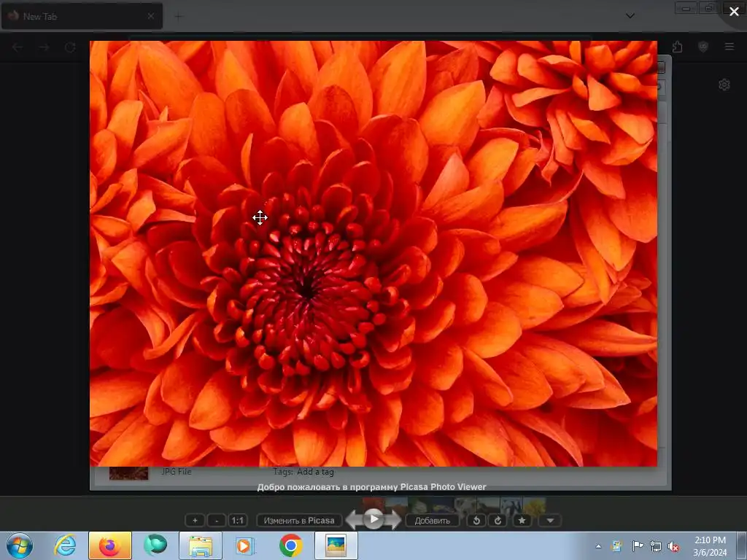Go to next photo with right arrow
Image resolution: width=747 pixels, height=560 pixels.
tap(393, 519)
